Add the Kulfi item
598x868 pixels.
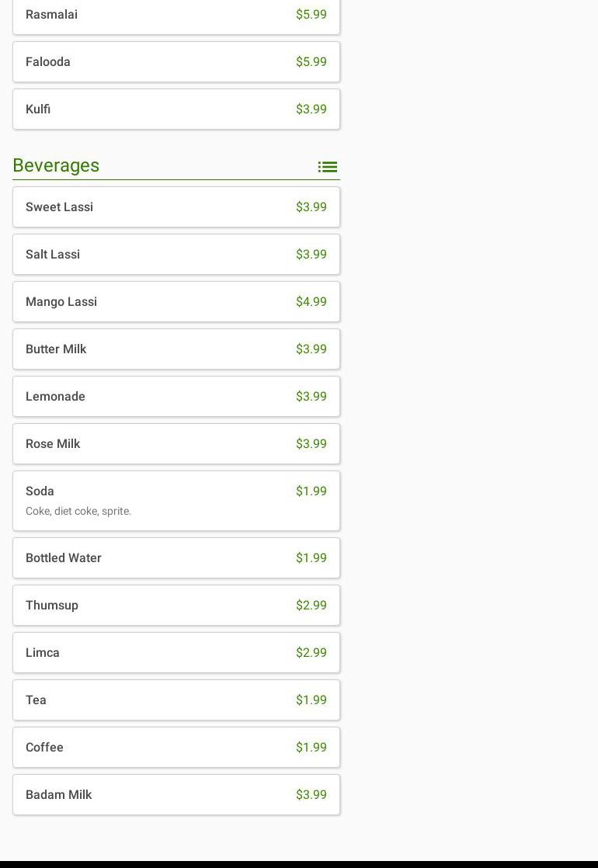pos(176,109)
